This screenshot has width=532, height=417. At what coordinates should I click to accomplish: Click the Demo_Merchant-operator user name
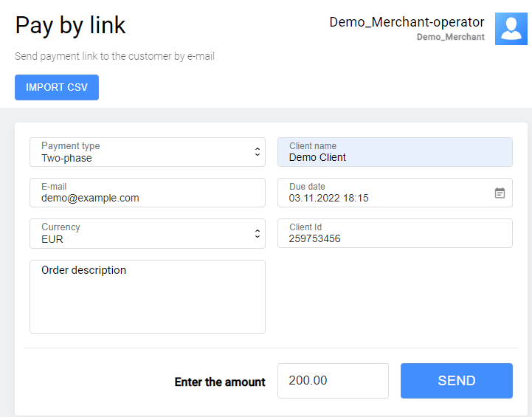coord(407,22)
